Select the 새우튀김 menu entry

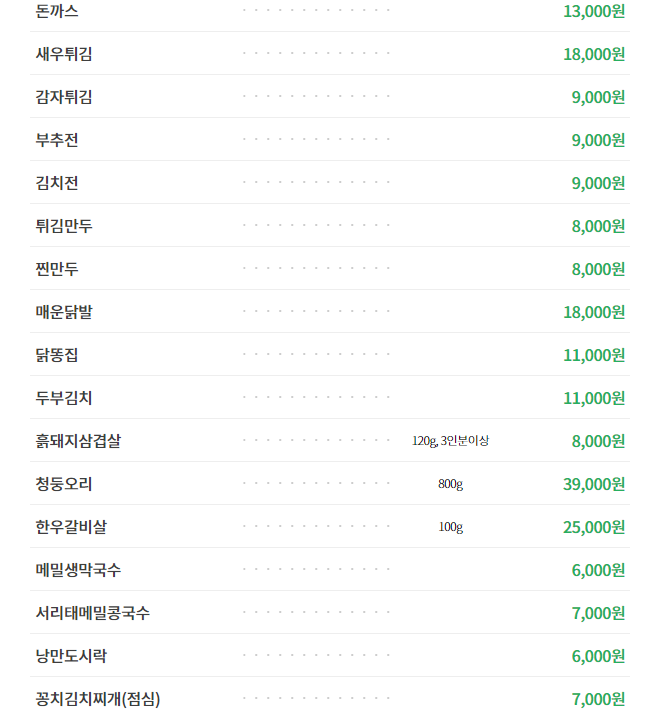(x=64, y=54)
